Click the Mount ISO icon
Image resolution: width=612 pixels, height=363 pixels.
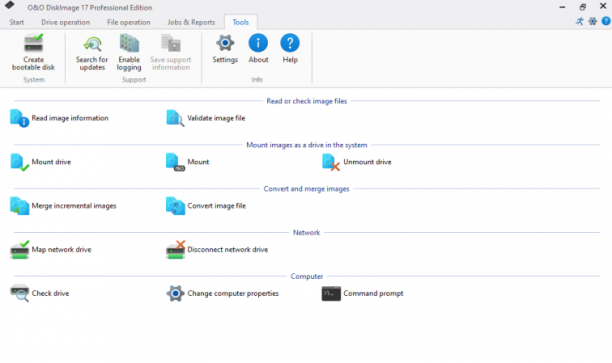[x=175, y=162]
